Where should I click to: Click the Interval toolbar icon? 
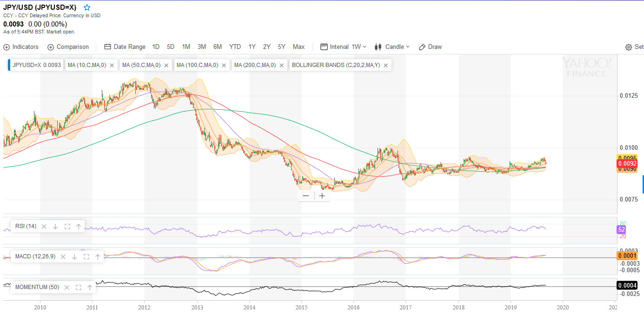click(324, 47)
